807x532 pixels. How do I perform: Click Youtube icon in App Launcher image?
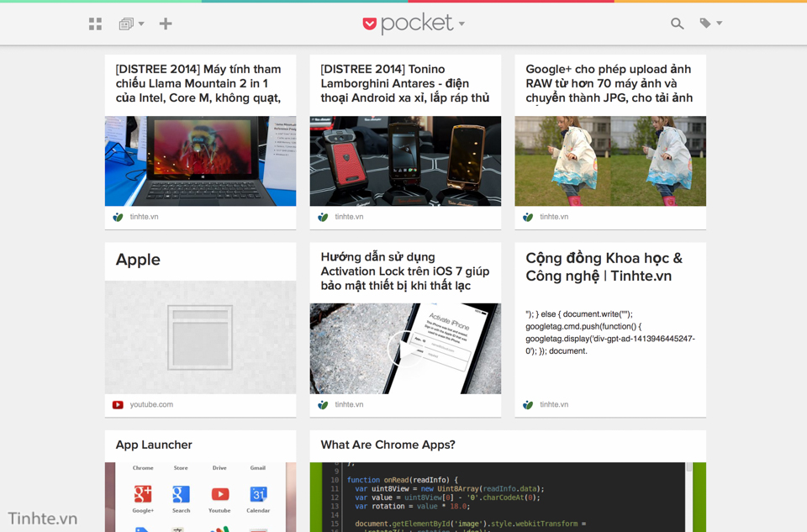pos(219,494)
